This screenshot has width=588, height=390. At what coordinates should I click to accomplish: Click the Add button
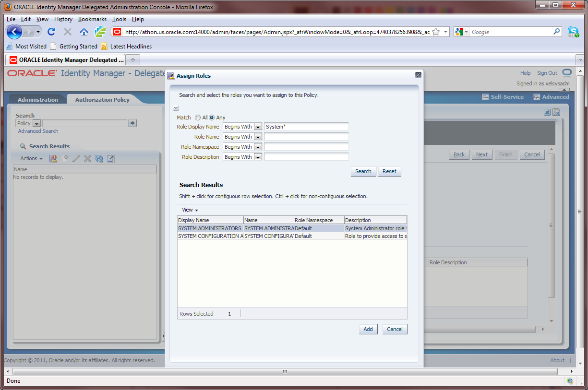point(368,329)
